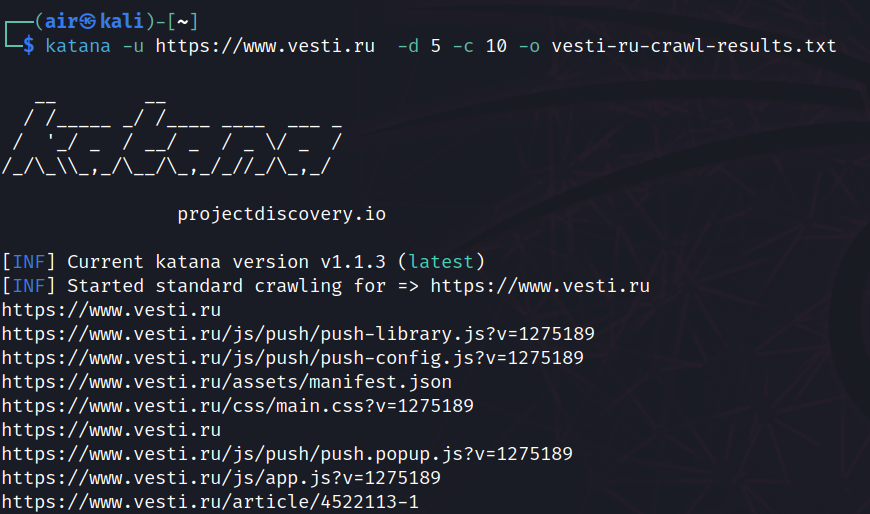Click the push-config.js URL
Viewport: 870px width, 514px height.
click(292, 357)
